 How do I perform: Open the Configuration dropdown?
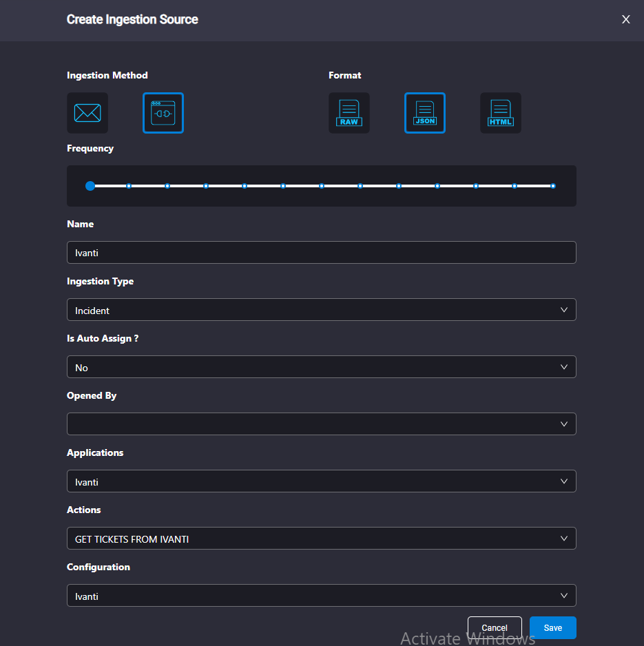point(322,596)
